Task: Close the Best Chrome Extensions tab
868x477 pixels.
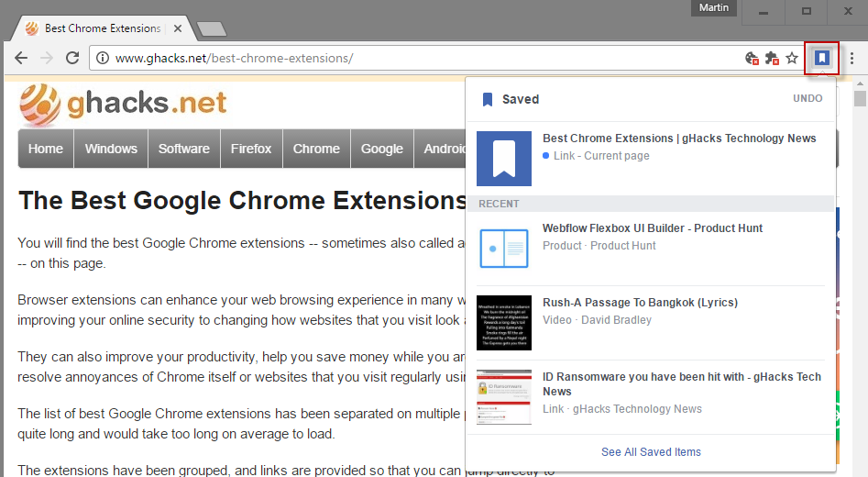Action: (178, 28)
